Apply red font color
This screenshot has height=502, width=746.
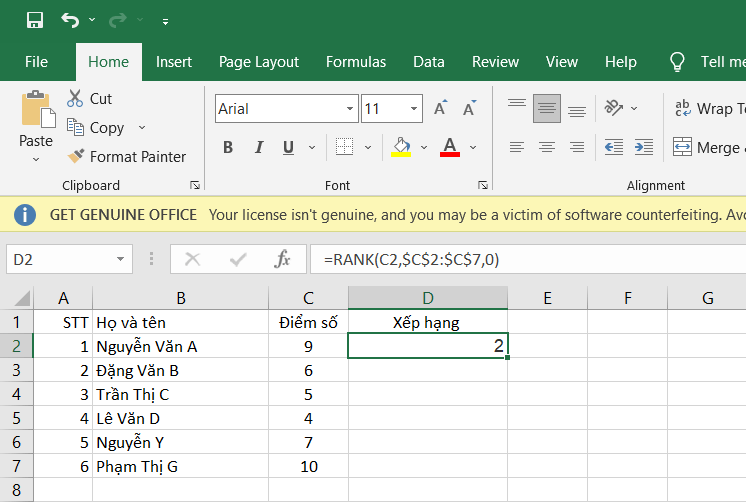click(450, 147)
